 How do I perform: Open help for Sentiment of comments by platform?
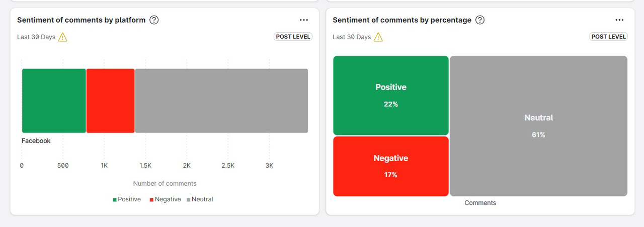[x=154, y=20]
